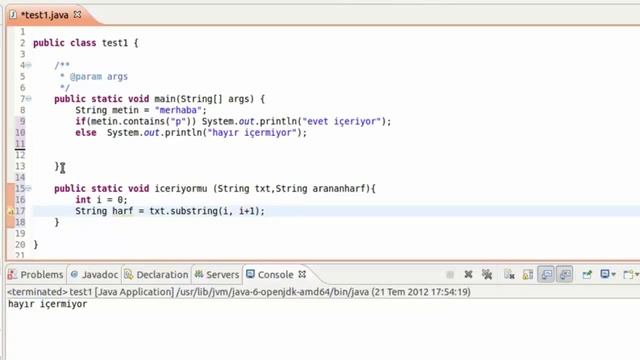Image resolution: width=640 pixels, height=360 pixels.
Task: Switch to the Problems tab
Action: pos(36,275)
